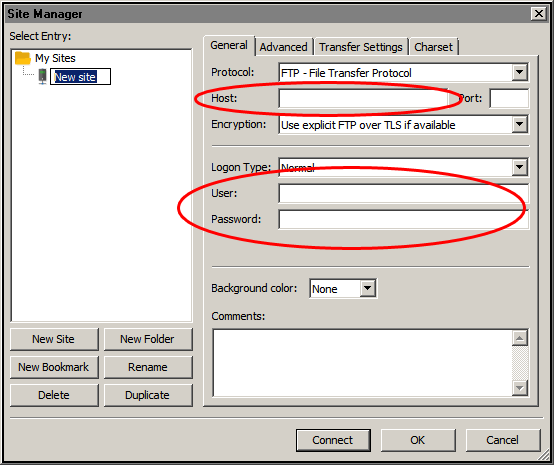This screenshot has height=465, width=554.
Task: Click the Host input field
Action: (x=364, y=98)
